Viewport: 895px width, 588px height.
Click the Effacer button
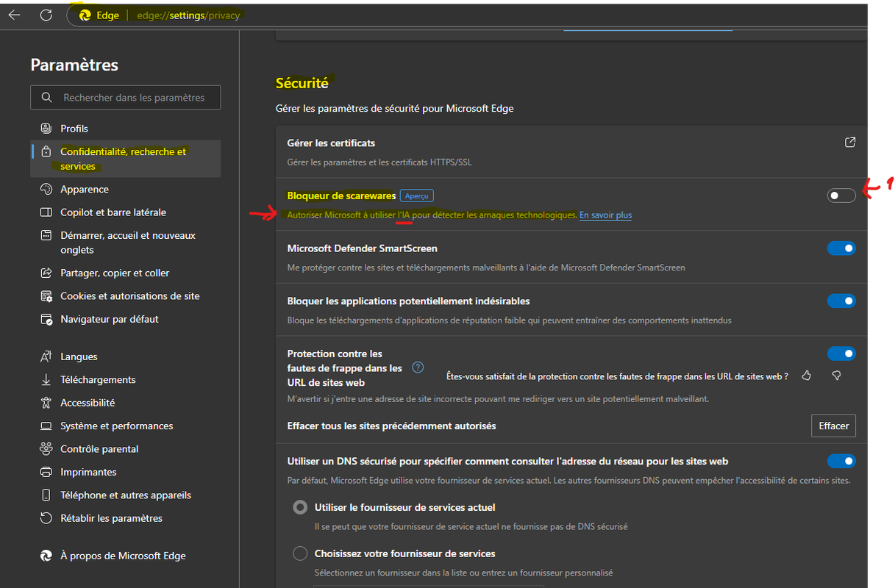coord(833,426)
